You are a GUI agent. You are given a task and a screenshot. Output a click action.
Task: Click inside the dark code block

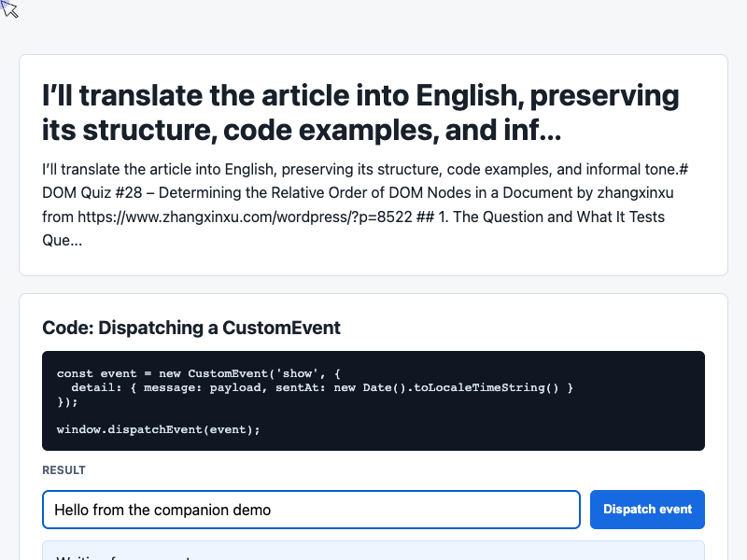point(373,401)
